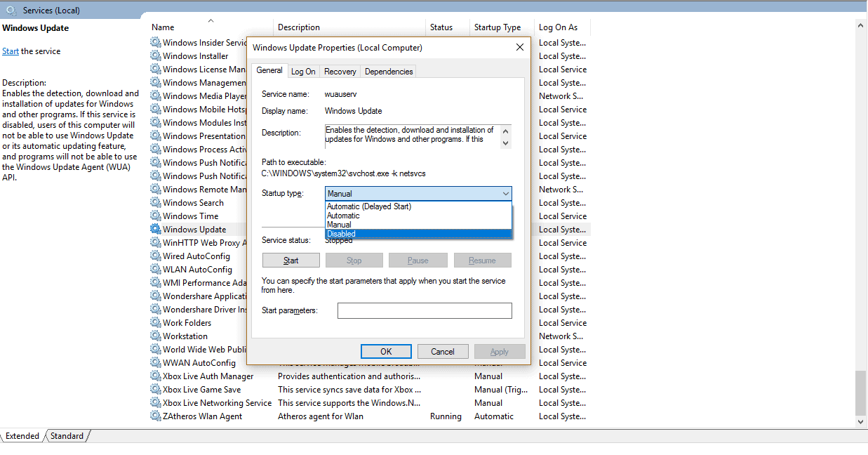Click the gear icon beside Windows License Manager
Image resolution: width=868 pixels, height=455 pixels.
(155, 69)
